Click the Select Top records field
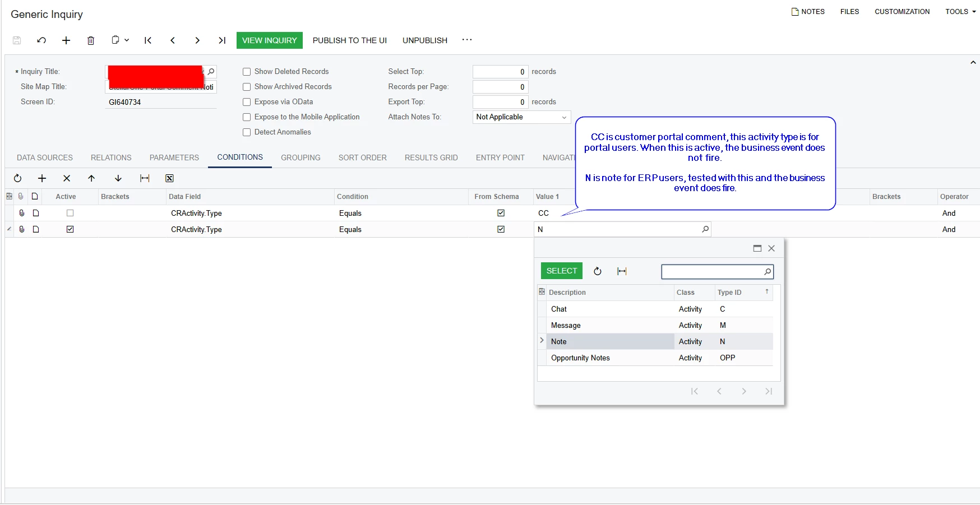The image size is (980, 505). click(500, 72)
